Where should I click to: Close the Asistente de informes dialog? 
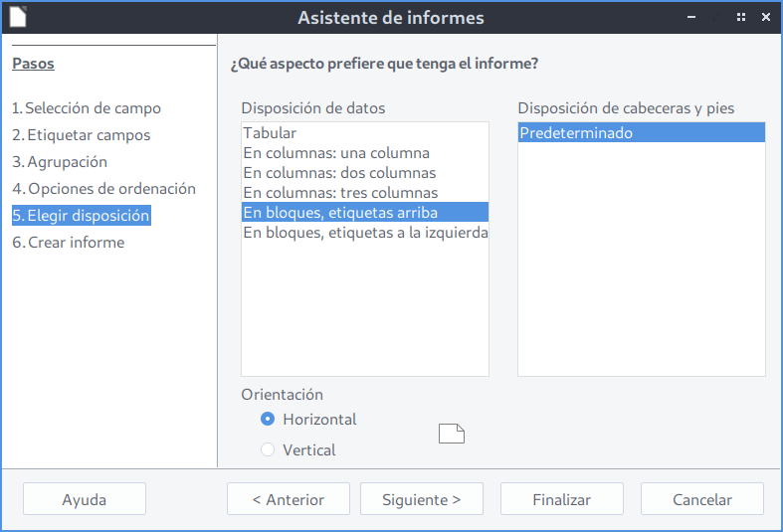(766, 17)
